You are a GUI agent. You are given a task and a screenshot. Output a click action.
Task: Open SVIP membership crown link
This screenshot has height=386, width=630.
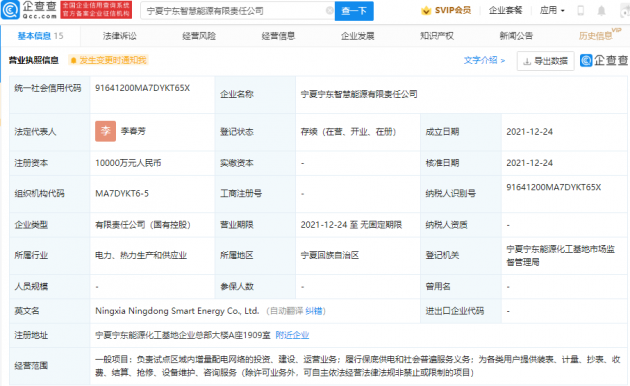tap(446, 10)
